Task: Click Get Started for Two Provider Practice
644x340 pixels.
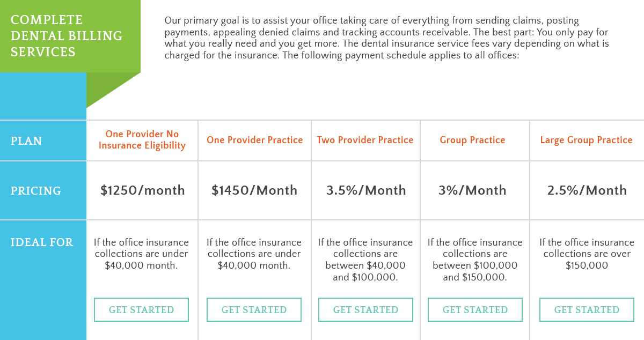Action: click(x=365, y=309)
